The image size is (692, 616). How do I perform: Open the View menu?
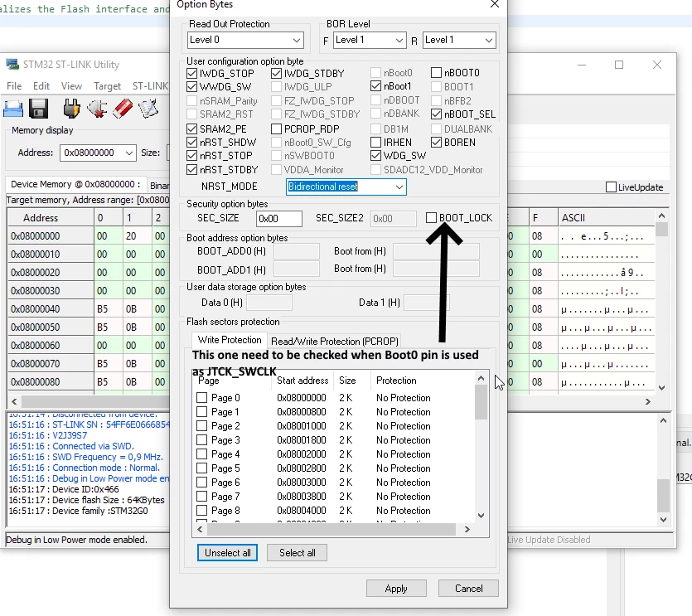tap(71, 86)
